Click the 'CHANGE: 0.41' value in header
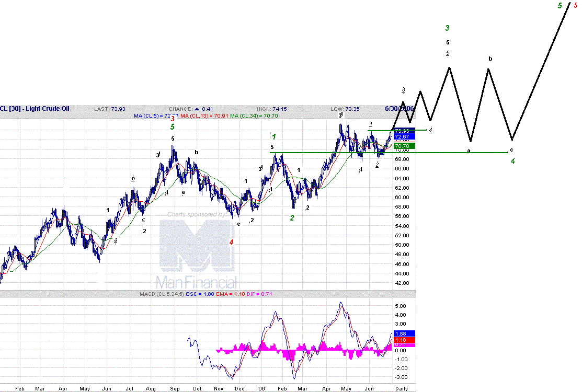The image size is (582, 392). click(191, 109)
